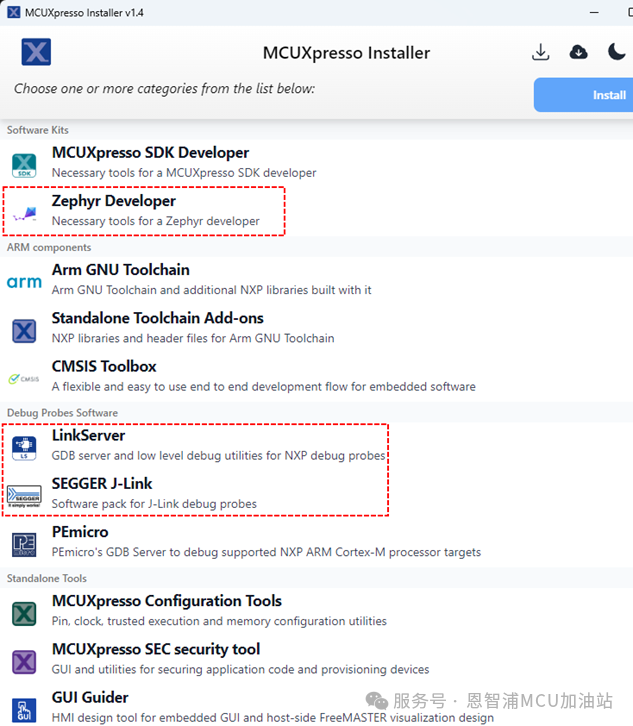
Task: Click the LinkServer LS icon
Action: [x=24, y=448]
